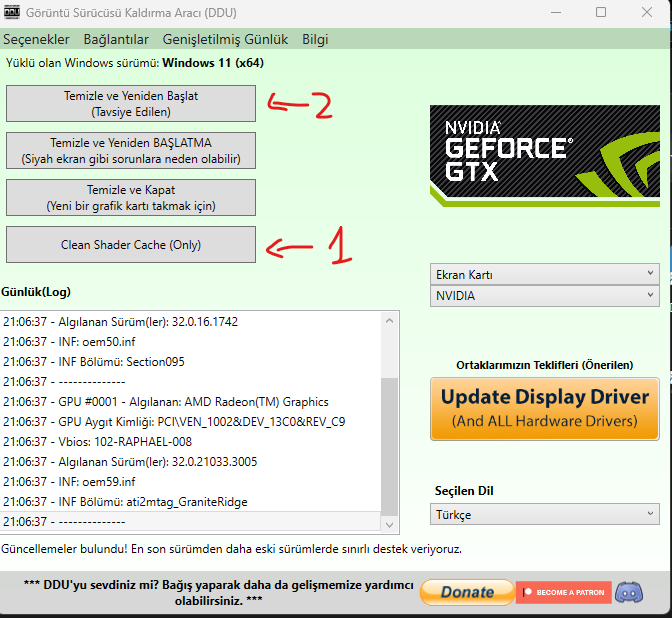
Task: Select log line 'INF Bölümü: ati2mtag_GraniteRidge'
Action: coord(191,502)
